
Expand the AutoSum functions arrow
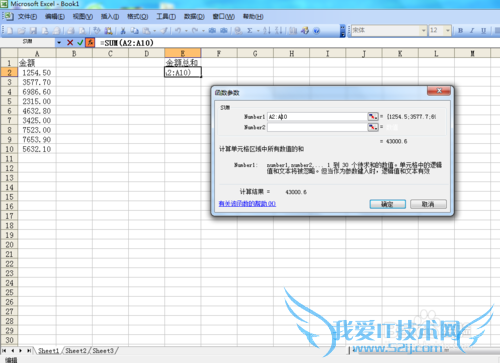pyautogui.click(x=258, y=31)
